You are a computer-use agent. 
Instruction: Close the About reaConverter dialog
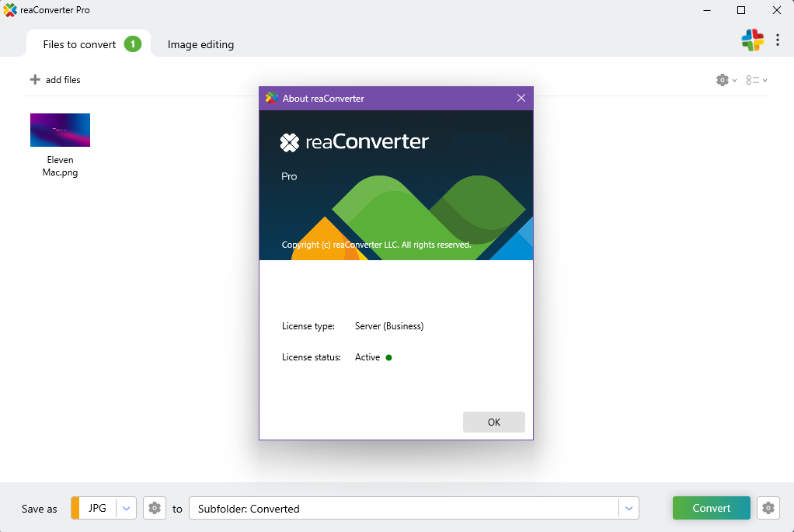(x=521, y=98)
